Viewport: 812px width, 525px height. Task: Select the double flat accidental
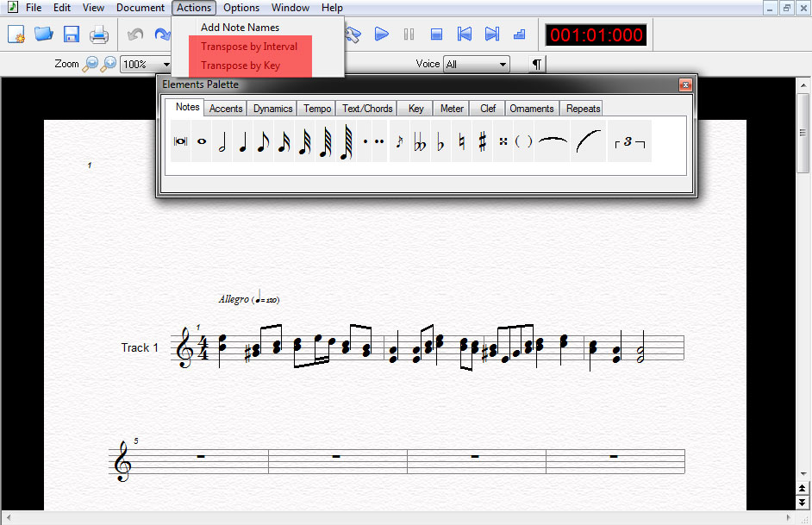pos(420,141)
